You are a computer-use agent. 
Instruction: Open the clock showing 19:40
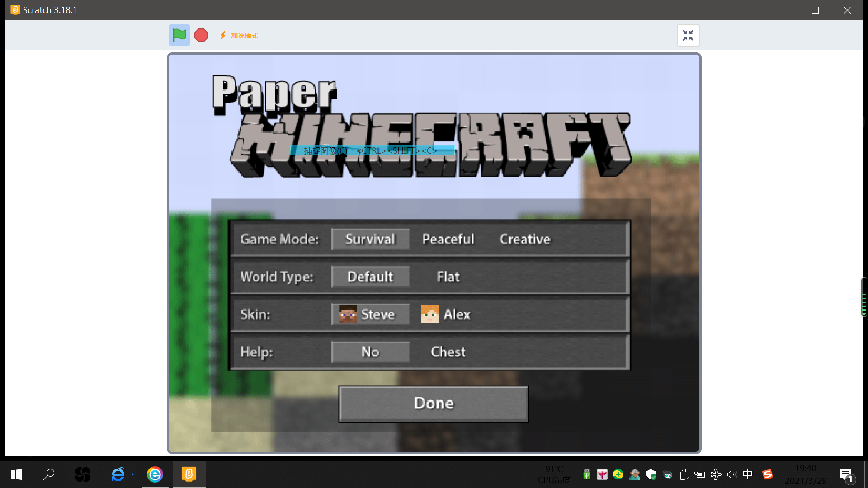(x=806, y=474)
